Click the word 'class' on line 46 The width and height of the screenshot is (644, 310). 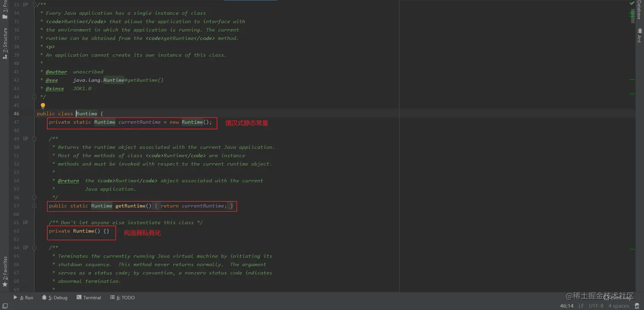click(x=66, y=114)
